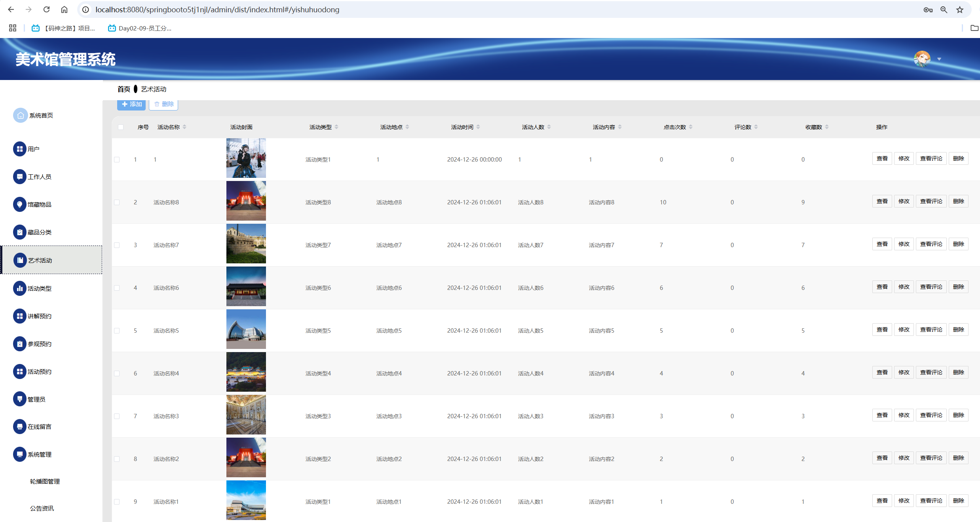Click the browser bookmark star icon
The image size is (980, 522).
coord(959,10)
